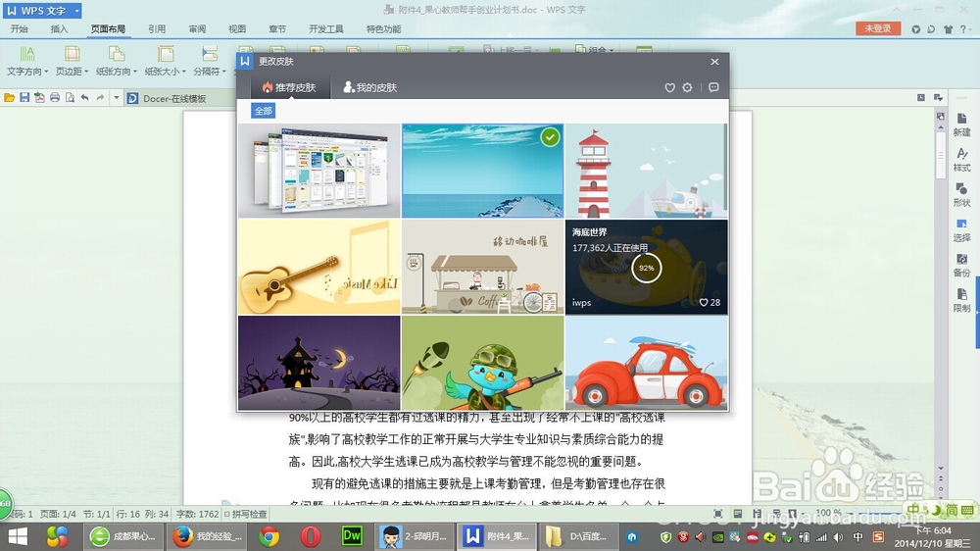This screenshot has width=980, height=551.
Task: Open the 审阅 ribbon tab
Action: [x=197, y=28]
